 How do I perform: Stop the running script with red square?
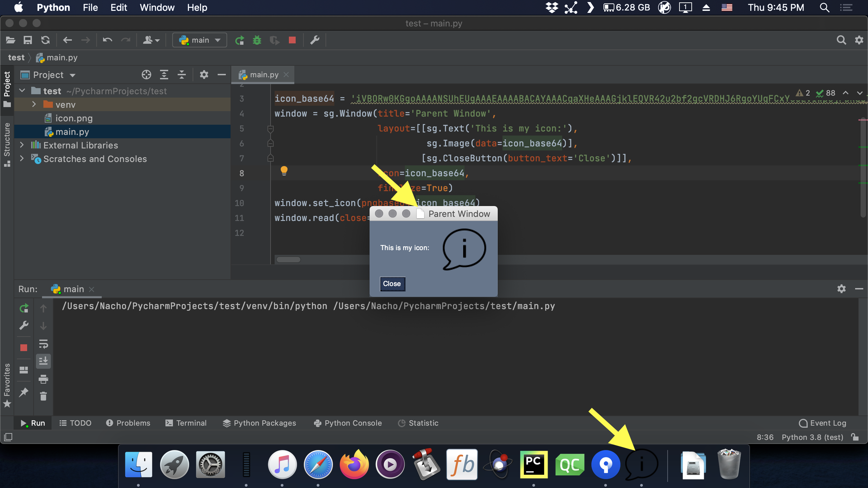[292, 40]
